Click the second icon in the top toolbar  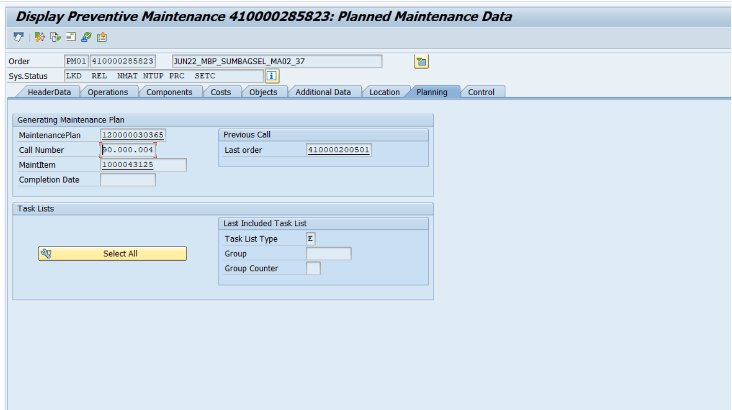coord(39,37)
